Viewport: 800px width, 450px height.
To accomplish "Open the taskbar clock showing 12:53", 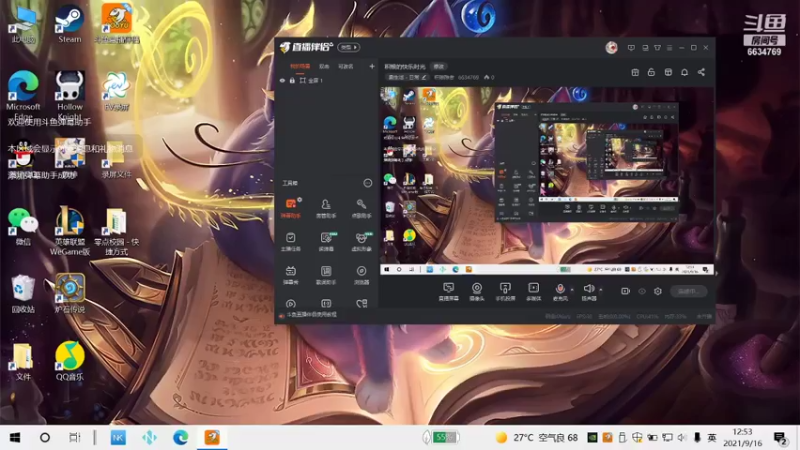I will pyautogui.click(x=742, y=437).
